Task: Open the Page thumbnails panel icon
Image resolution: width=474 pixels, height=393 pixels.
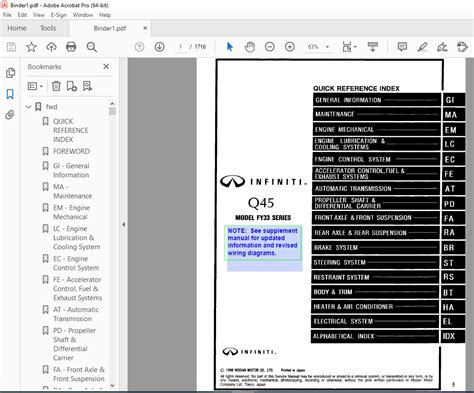Action: [x=10, y=73]
